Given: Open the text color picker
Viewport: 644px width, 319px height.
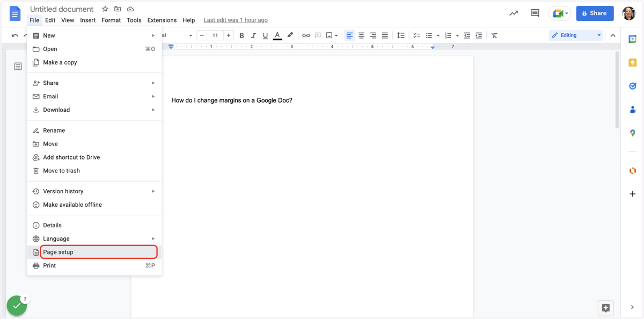Looking at the screenshot, I should [x=277, y=35].
